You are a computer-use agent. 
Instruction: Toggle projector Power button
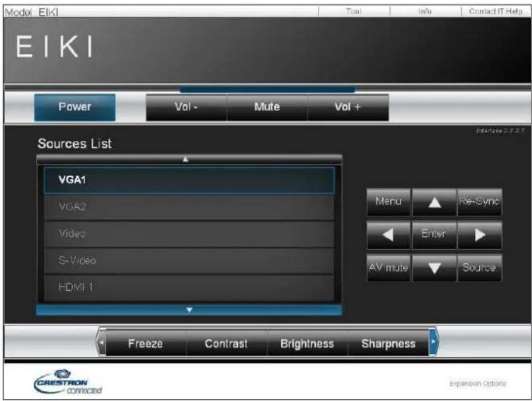(x=75, y=107)
